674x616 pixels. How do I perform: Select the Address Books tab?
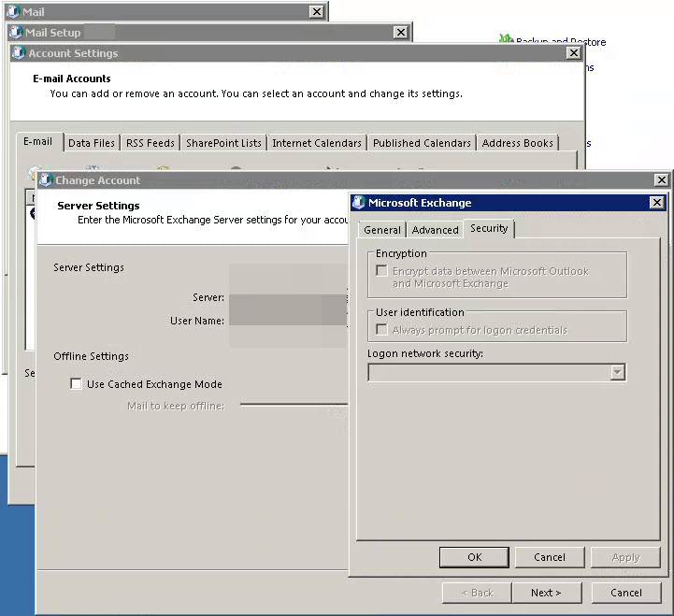coord(518,143)
